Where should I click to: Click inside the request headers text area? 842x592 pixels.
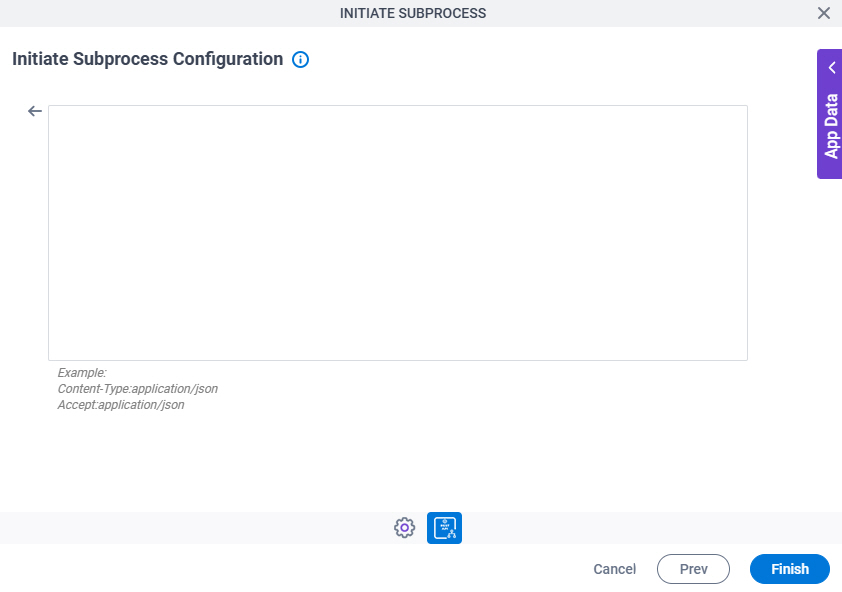click(398, 233)
